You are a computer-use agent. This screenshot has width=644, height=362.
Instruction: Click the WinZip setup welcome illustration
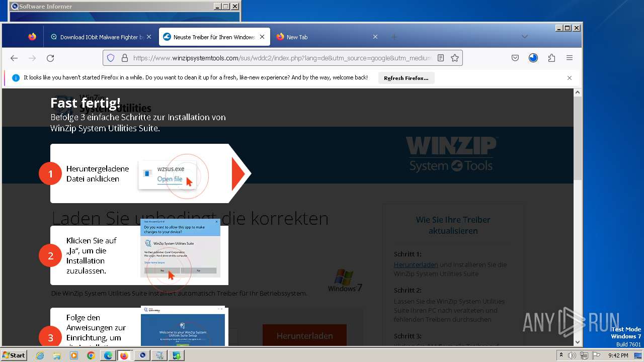point(183,327)
